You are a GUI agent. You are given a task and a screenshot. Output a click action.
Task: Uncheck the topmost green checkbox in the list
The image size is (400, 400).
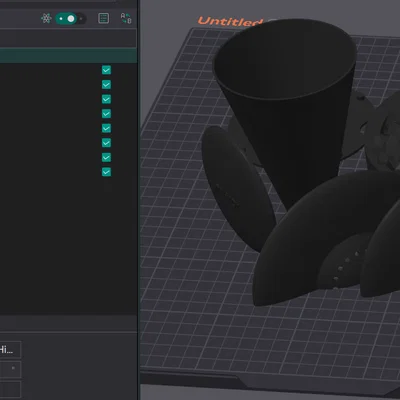point(106,70)
